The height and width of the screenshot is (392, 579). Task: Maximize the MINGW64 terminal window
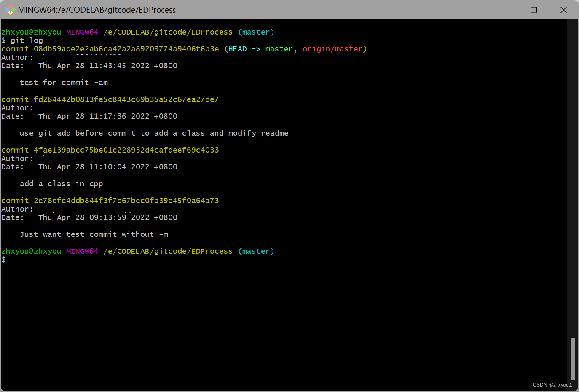(x=533, y=10)
